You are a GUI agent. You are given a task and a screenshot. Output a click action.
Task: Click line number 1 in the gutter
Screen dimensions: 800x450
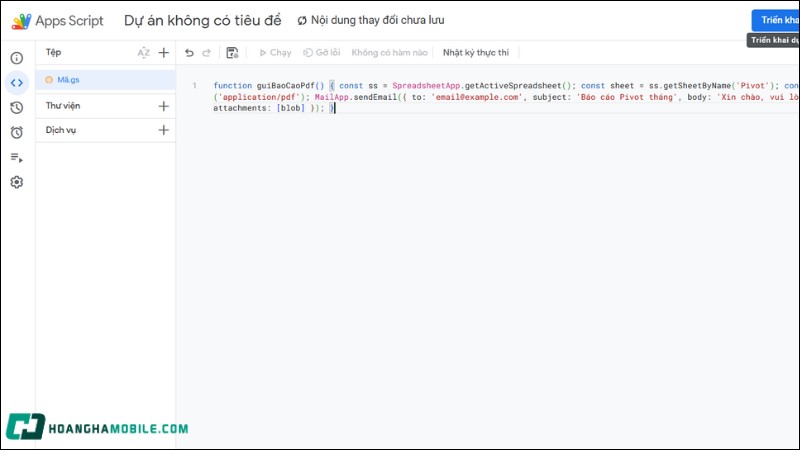[194, 86]
